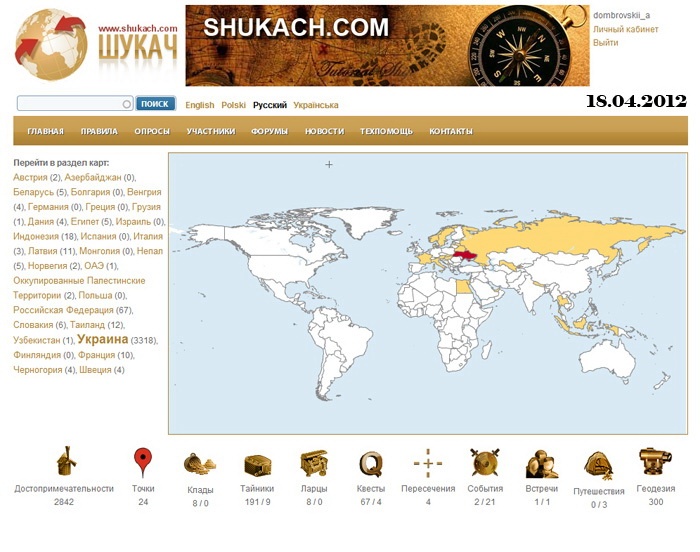Go to the Индонезия map section
This screenshot has height=552, width=700.
pos(36,236)
